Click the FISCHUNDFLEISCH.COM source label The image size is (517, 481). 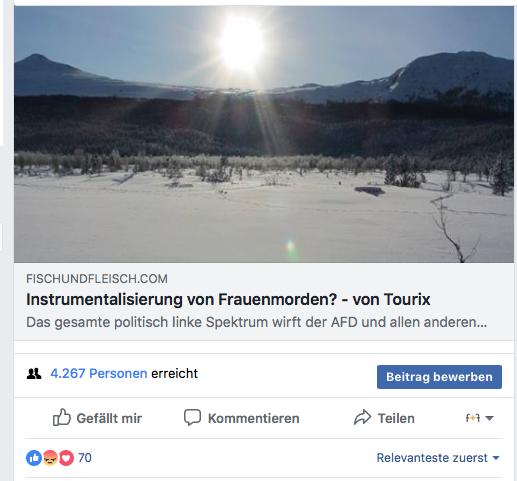click(97, 279)
